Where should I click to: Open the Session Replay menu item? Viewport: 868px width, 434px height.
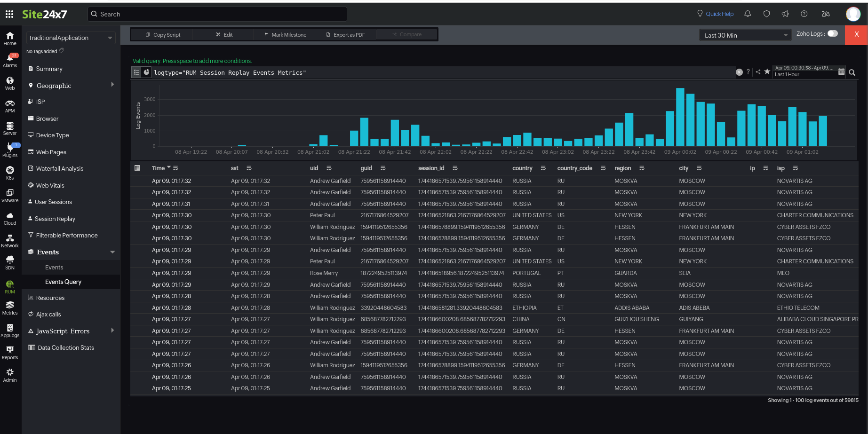click(55, 219)
